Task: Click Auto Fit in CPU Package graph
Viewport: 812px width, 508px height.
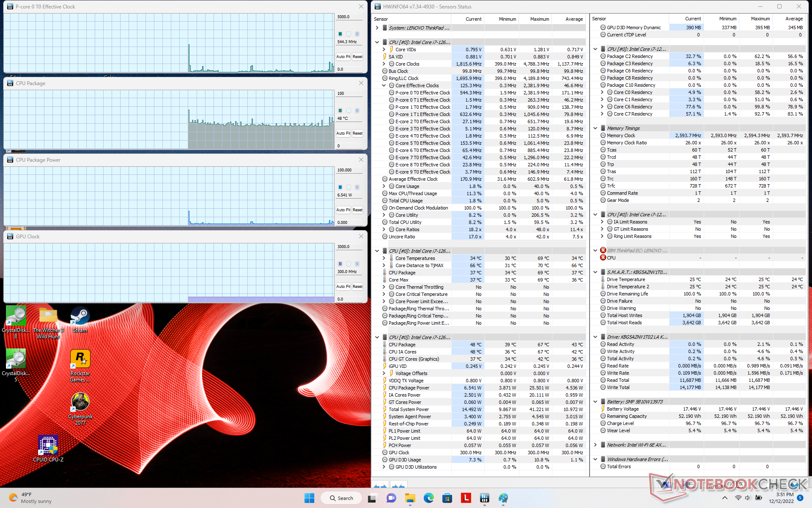Action: pos(343,133)
